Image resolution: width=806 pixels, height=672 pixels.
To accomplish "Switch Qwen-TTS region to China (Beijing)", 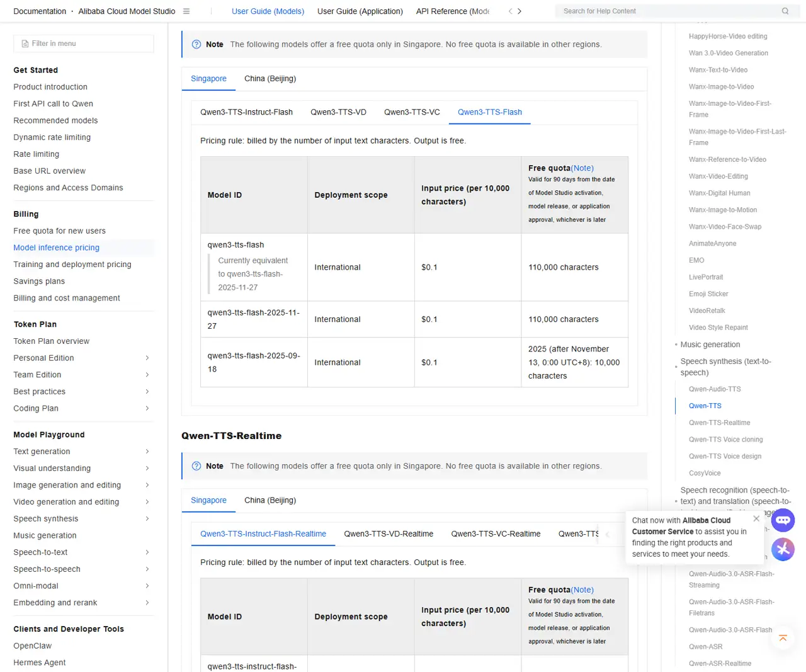I will pyautogui.click(x=270, y=79).
